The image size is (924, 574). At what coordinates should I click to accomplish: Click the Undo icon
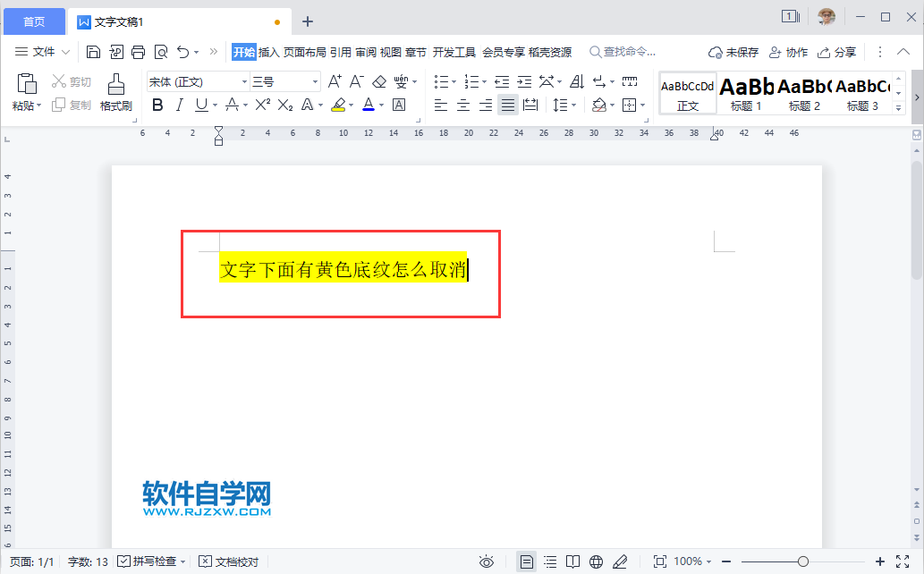182,52
